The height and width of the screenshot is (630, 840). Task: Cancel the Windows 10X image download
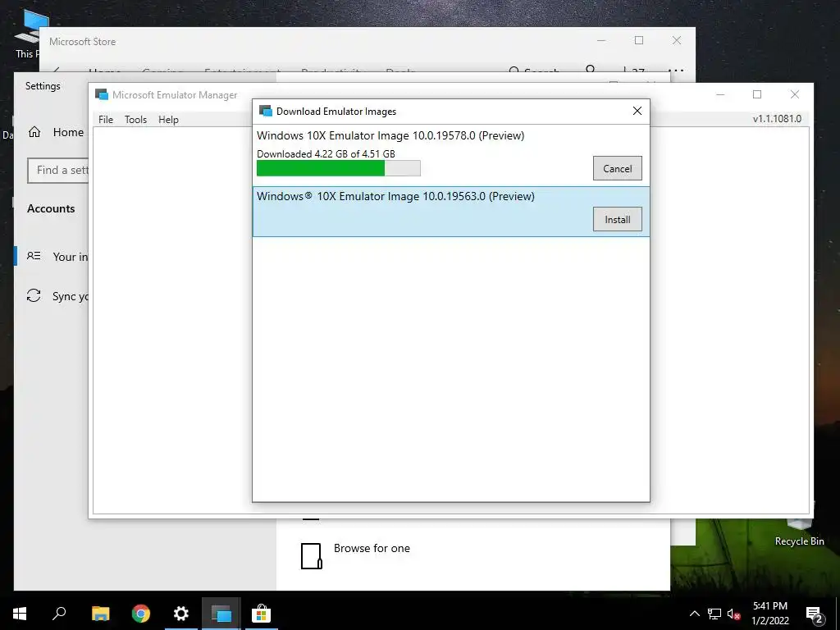click(x=617, y=168)
